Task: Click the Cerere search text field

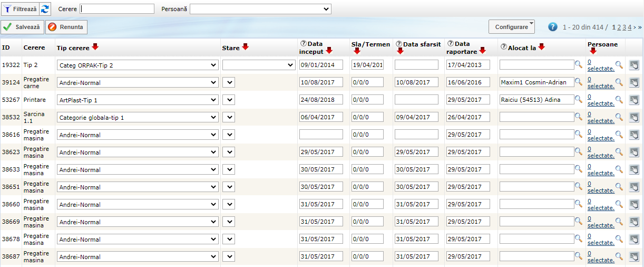Action: pos(117,9)
